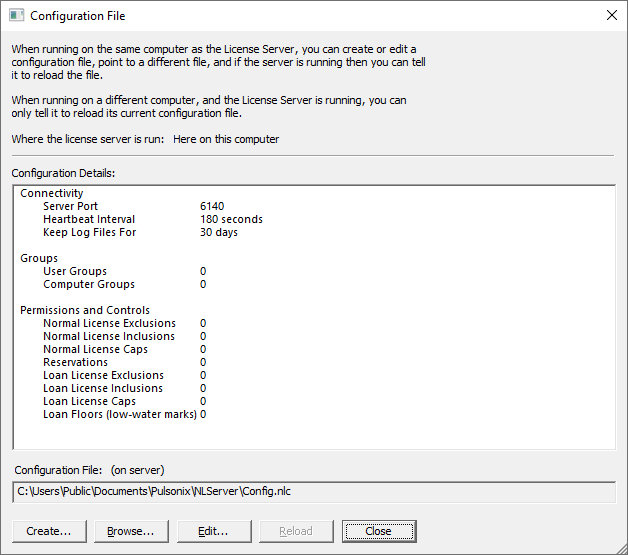Click the Configuration File window title icon
Screen dimensions: 628x555
click(16, 16)
